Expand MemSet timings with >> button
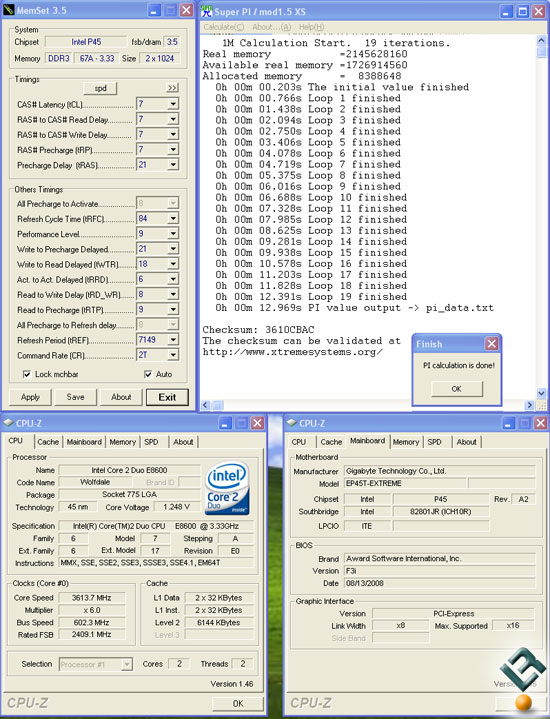Viewport: 550px width, 719px height. click(x=172, y=88)
